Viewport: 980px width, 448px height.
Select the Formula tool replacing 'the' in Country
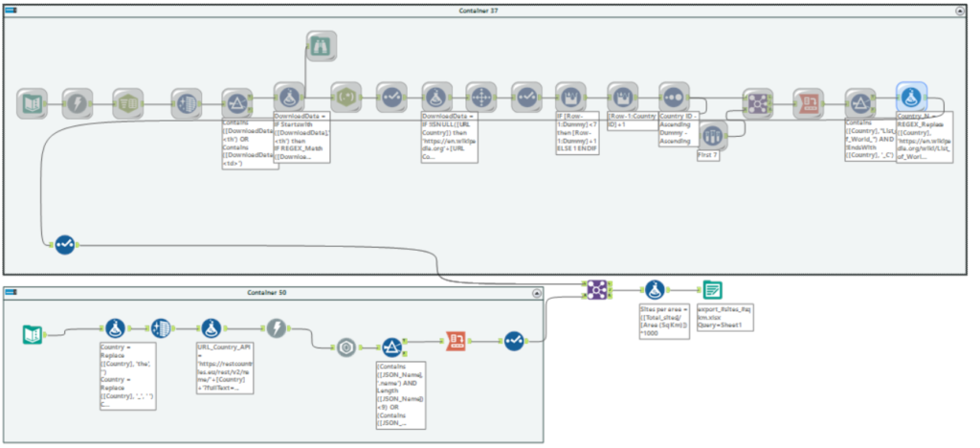click(115, 328)
